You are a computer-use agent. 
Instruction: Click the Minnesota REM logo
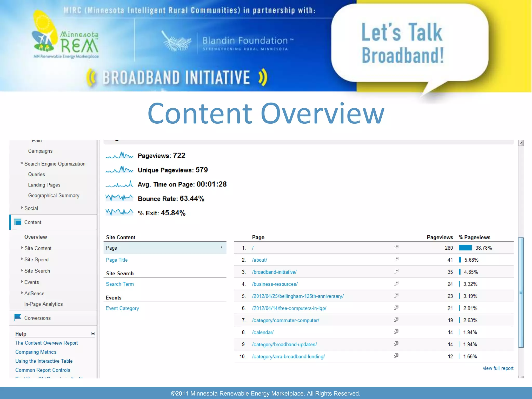65,35
